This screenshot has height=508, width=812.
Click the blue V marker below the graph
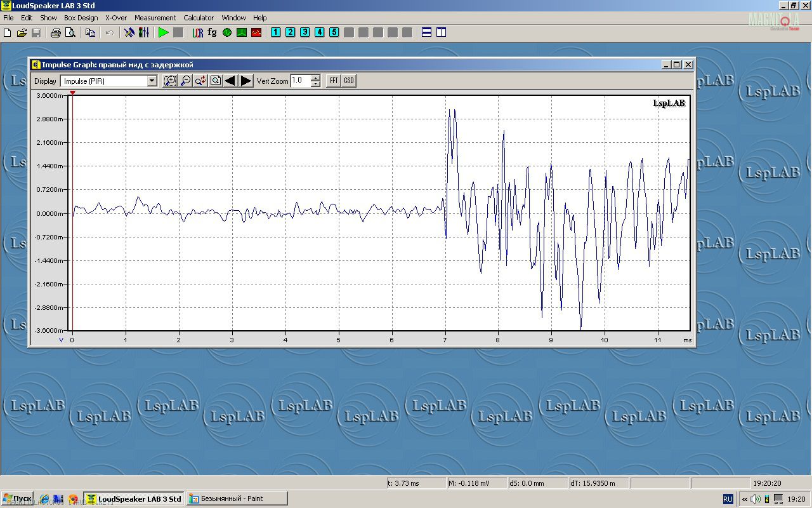pyautogui.click(x=62, y=340)
